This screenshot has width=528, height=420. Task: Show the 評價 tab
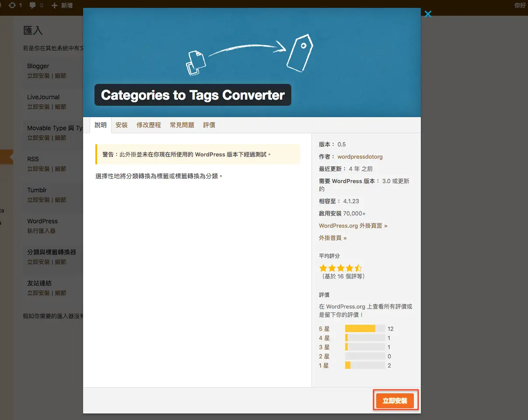coord(209,125)
